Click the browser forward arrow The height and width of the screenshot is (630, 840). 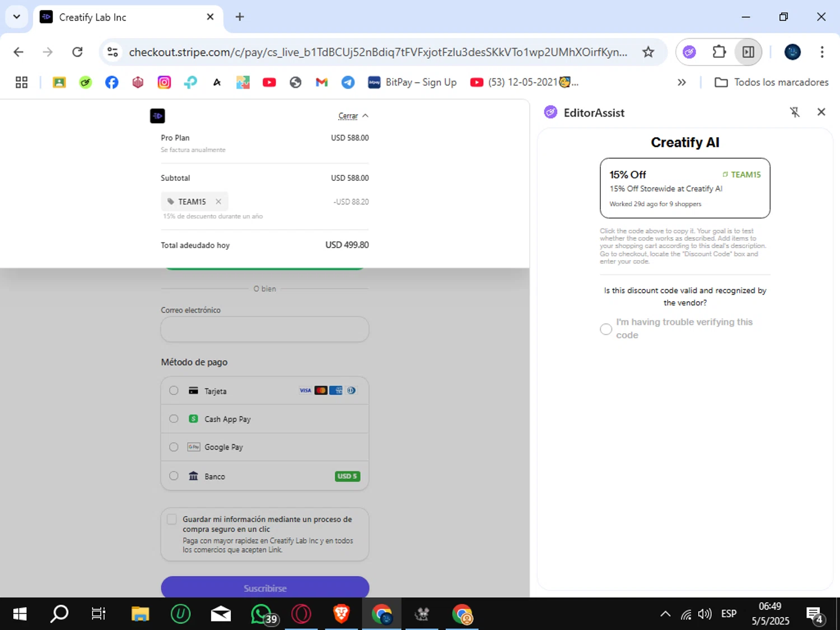48,52
